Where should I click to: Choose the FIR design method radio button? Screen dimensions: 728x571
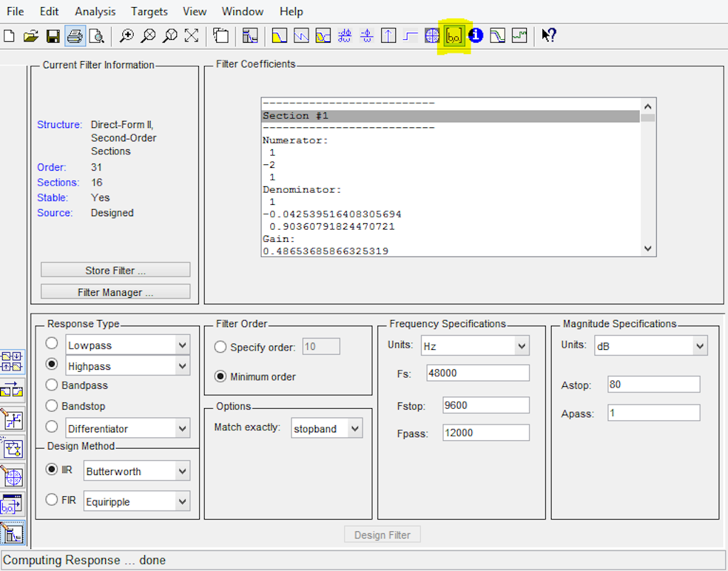coord(52,501)
